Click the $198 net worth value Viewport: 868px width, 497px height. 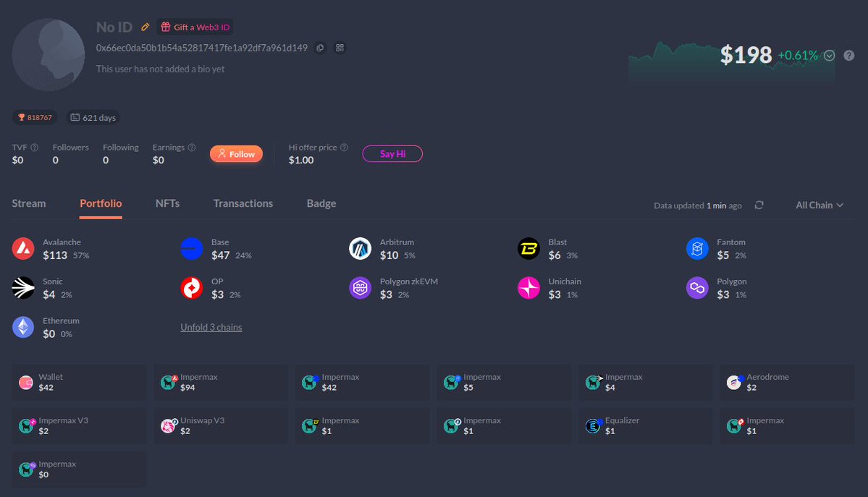[x=746, y=55]
